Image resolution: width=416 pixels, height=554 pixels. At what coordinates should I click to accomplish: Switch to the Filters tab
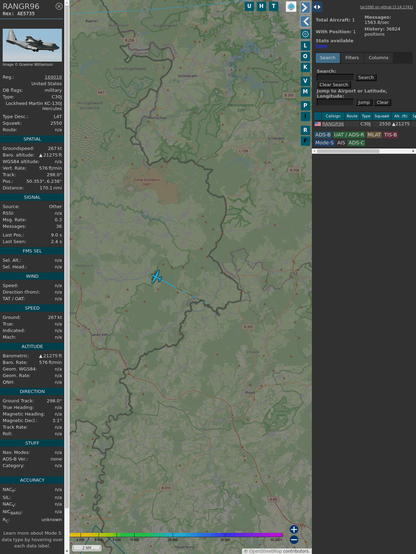(x=352, y=58)
